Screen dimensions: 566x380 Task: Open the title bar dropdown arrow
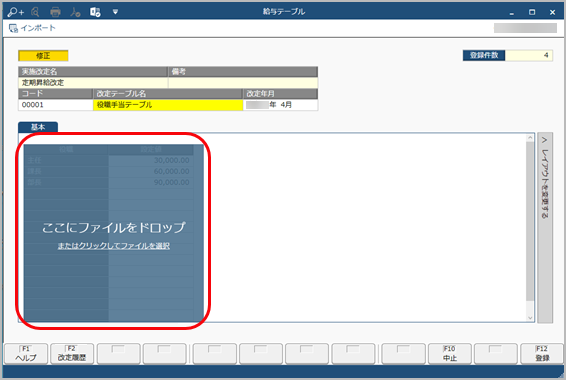coord(115,12)
